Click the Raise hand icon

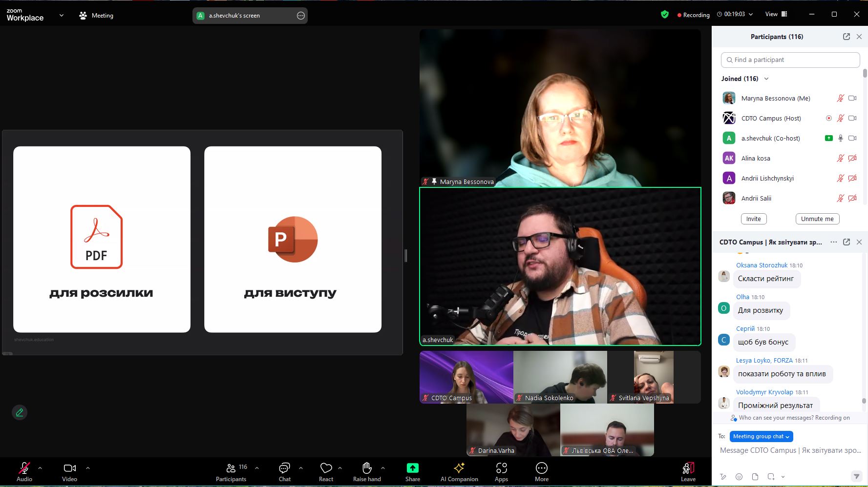(x=367, y=468)
